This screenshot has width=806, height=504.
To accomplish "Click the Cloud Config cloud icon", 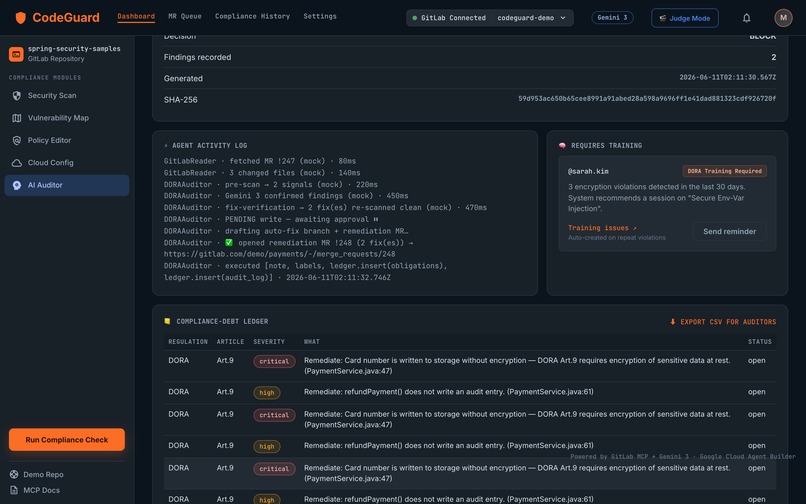I will point(17,163).
